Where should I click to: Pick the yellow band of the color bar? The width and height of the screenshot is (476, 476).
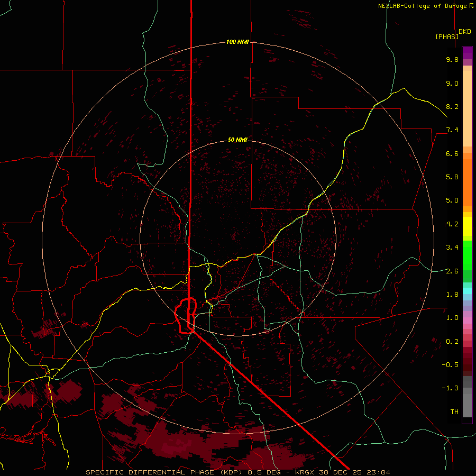(467, 226)
